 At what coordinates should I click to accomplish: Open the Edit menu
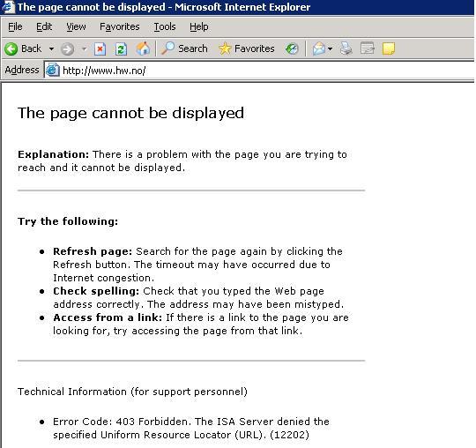pyautogui.click(x=44, y=26)
